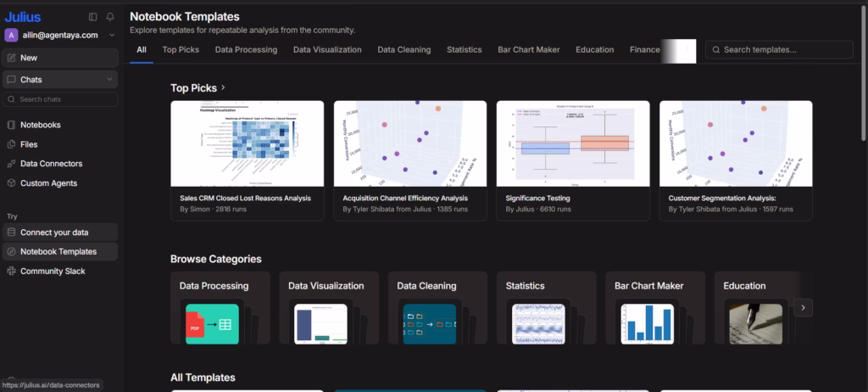Switch to the Bar Chart Maker tab
This screenshot has height=392, width=868.
pyautogui.click(x=529, y=50)
